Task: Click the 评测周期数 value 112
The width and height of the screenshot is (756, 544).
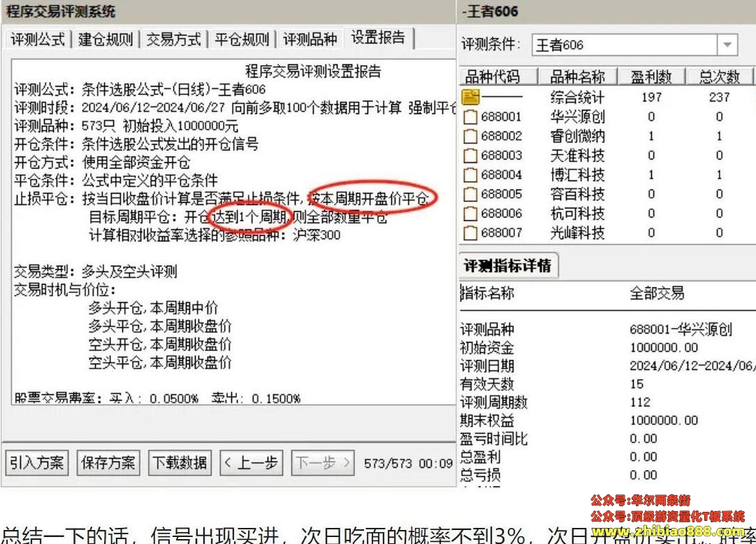Action: click(x=640, y=402)
